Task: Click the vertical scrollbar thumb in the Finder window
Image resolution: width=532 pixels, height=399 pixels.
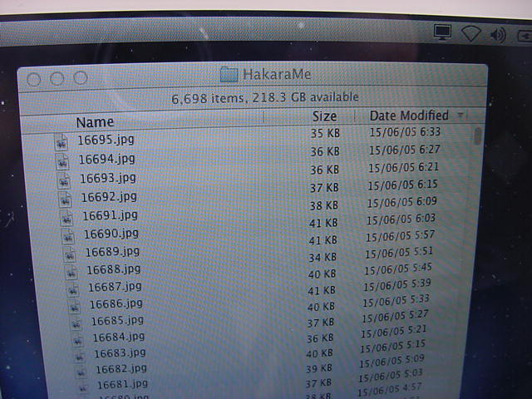Action: point(478,136)
